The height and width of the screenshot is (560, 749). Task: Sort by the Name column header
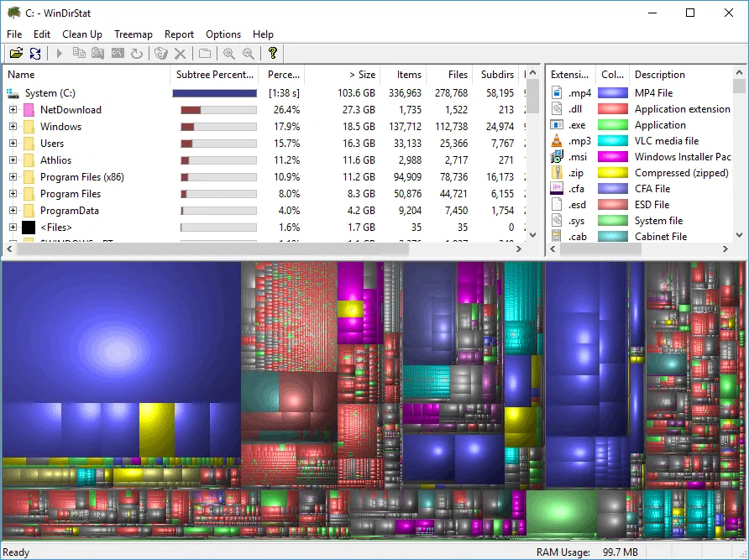86,75
